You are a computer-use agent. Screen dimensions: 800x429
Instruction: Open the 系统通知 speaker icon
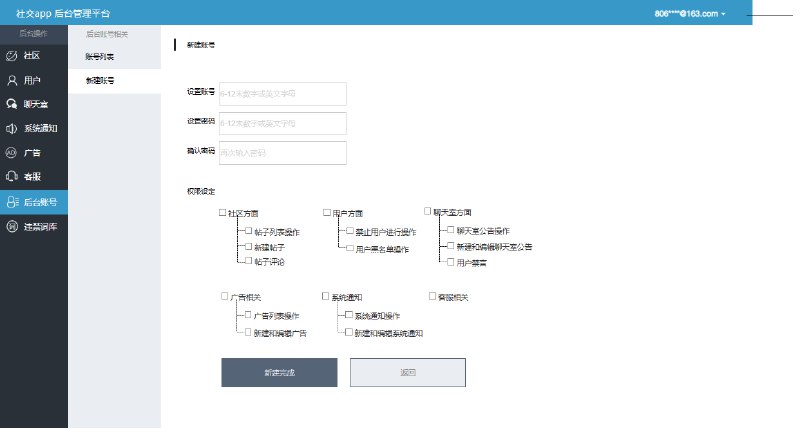[11, 129]
